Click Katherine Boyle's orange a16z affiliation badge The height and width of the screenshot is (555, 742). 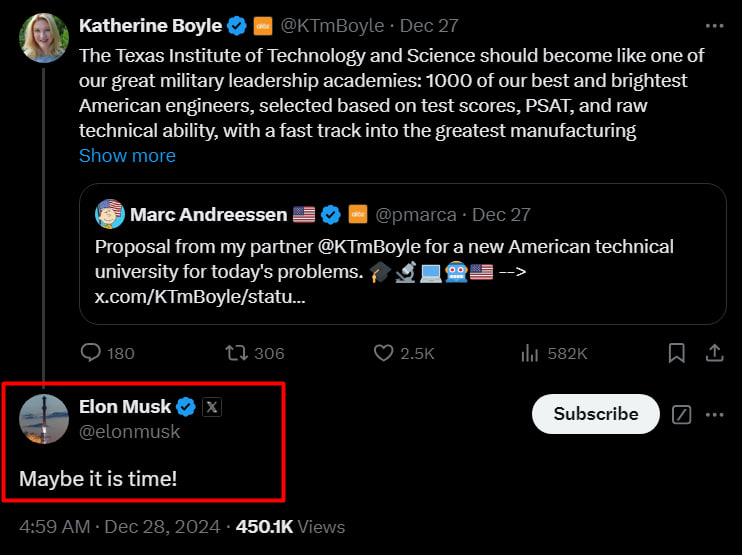(x=262, y=25)
